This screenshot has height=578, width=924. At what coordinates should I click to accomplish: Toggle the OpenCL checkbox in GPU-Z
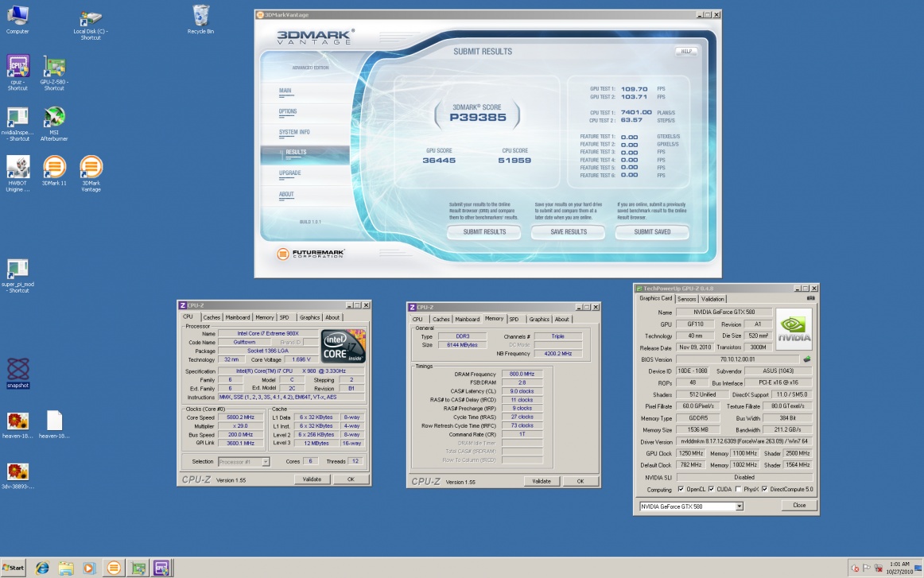[x=680, y=489]
